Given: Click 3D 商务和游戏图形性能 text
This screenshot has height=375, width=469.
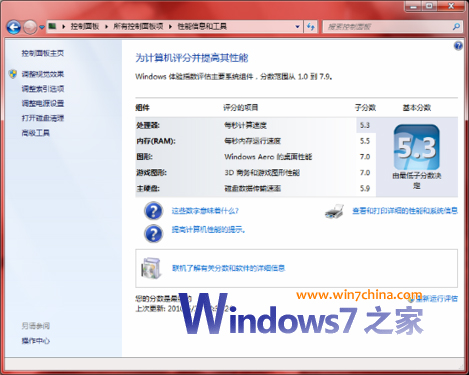Looking at the screenshot, I should [262, 173].
